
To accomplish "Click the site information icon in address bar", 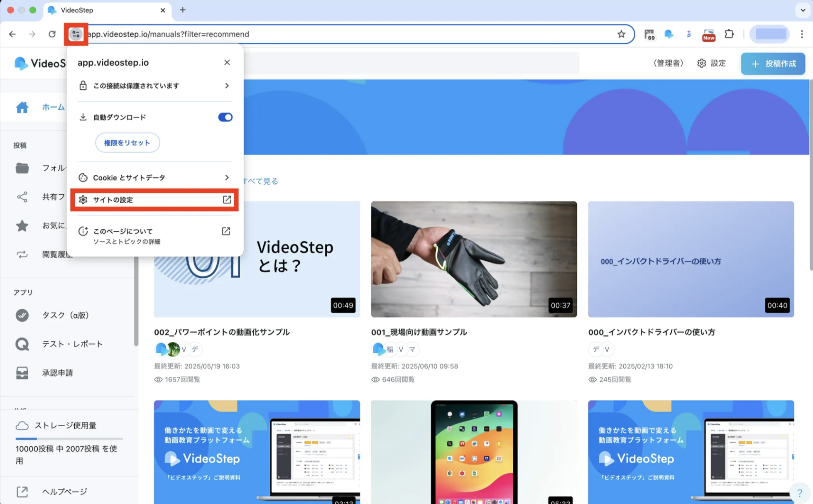I will pyautogui.click(x=76, y=34).
